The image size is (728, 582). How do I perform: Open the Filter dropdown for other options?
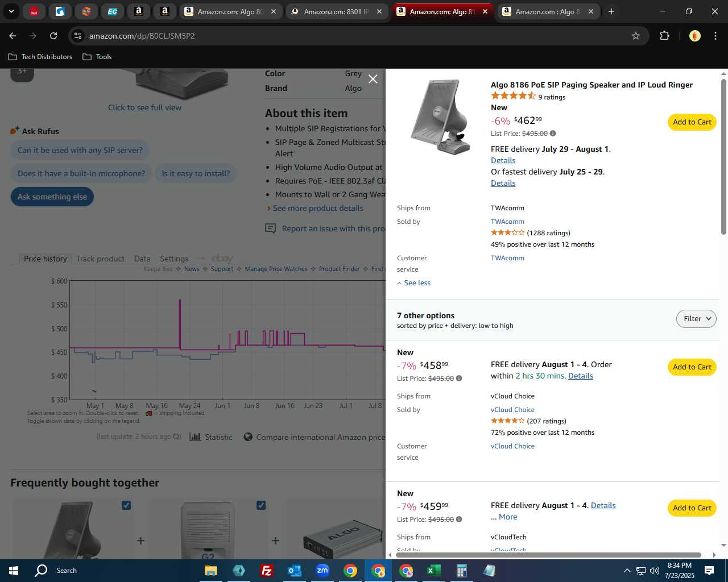pos(696,319)
